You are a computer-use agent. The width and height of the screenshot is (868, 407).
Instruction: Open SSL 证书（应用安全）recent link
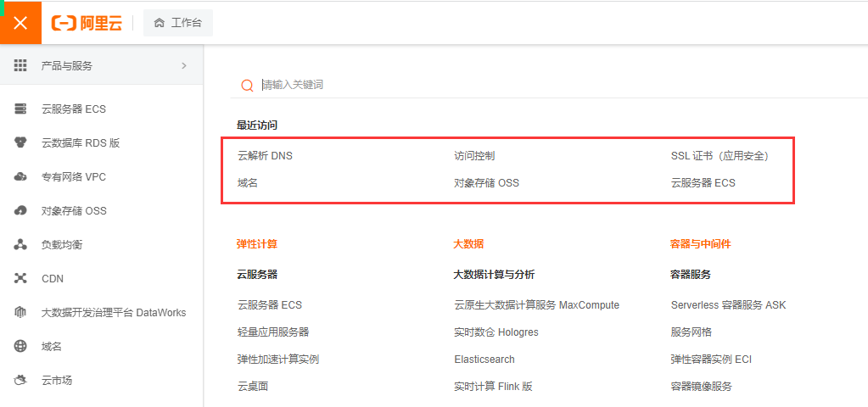tap(720, 156)
